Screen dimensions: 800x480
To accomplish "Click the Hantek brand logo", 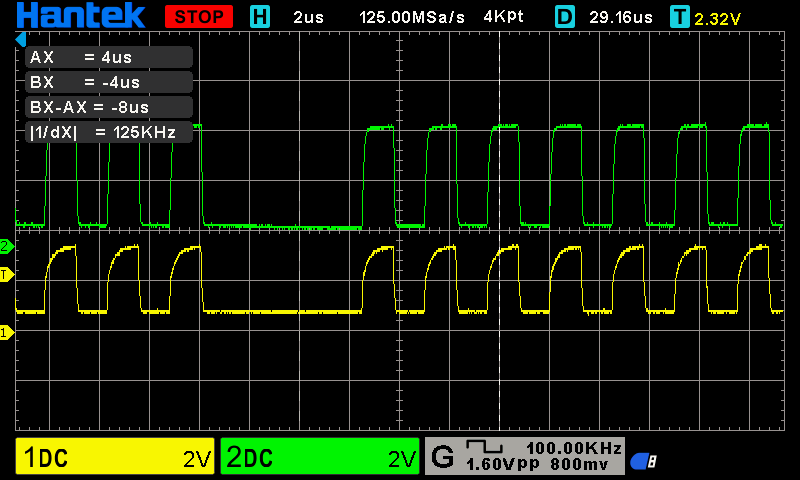I will pyautogui.click(x=81, y=15).
